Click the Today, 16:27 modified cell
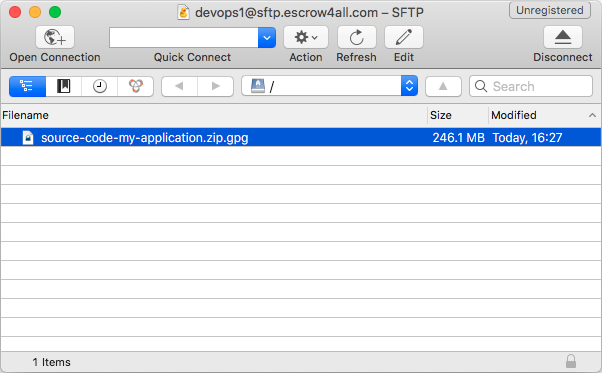Viewport: 602px width, 373px height. pos(528,137)
